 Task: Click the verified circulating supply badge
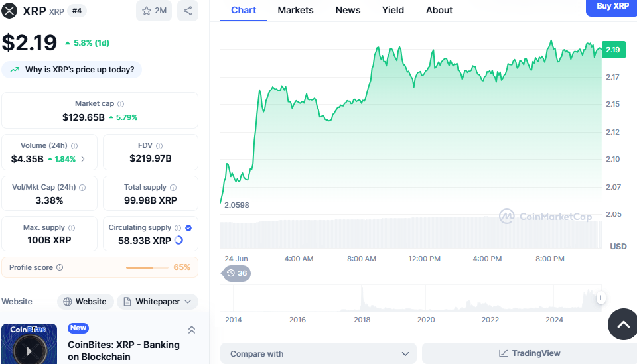pos(188,228)
